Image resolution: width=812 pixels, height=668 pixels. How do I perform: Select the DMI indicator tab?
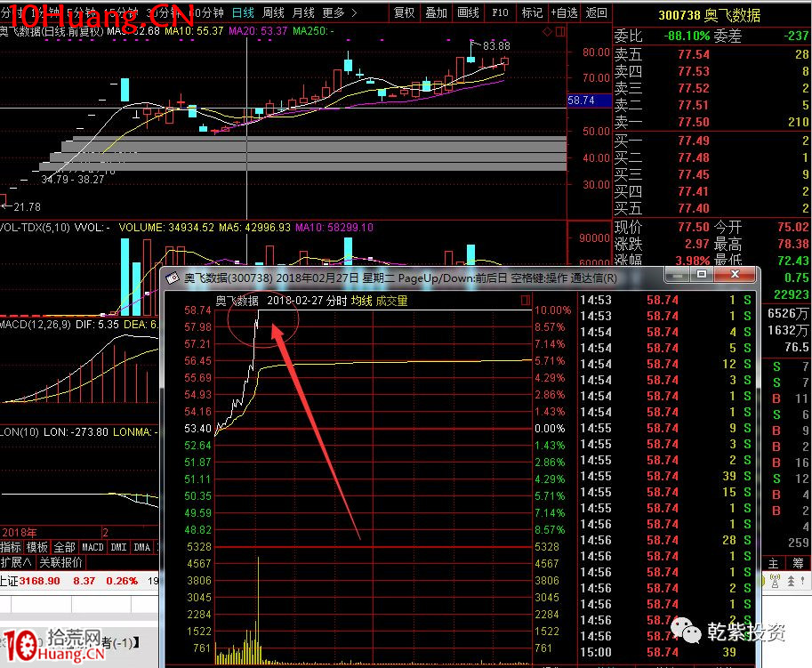point(118,547)
